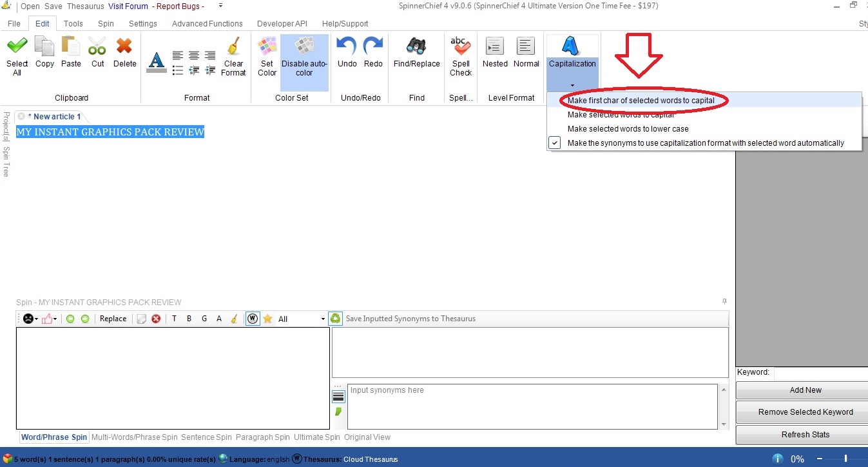868x467 pixels.
Task: Open the thumbs-up icon dropdown
Action: click(x=50, y=319)
